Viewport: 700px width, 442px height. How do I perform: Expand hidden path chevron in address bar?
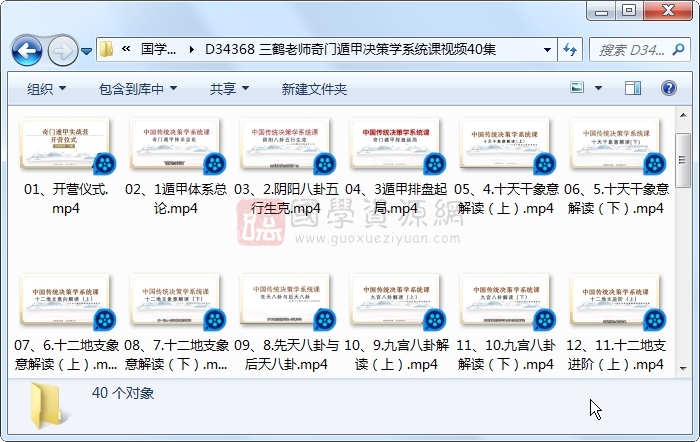[126, 49]
